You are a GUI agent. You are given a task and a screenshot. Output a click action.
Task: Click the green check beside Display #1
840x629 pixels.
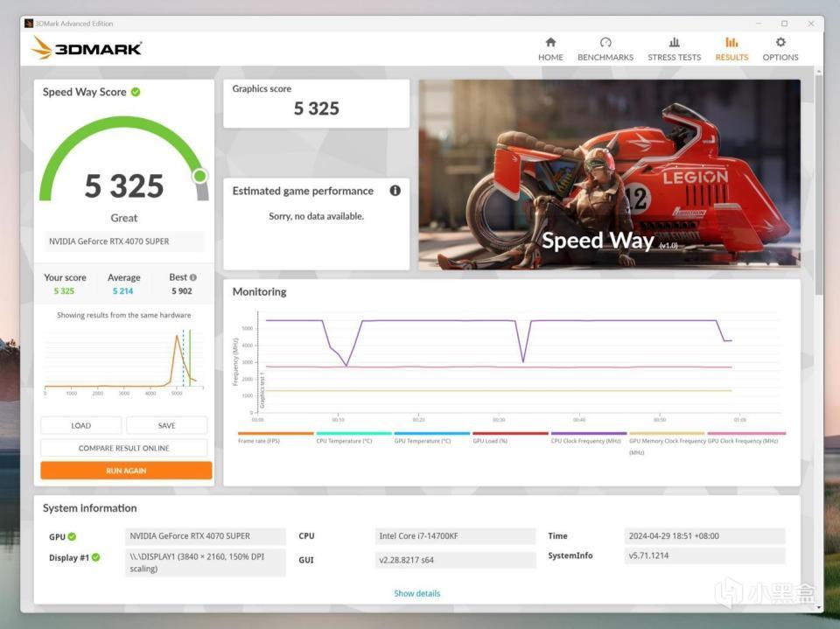click(x=96, y=557)
